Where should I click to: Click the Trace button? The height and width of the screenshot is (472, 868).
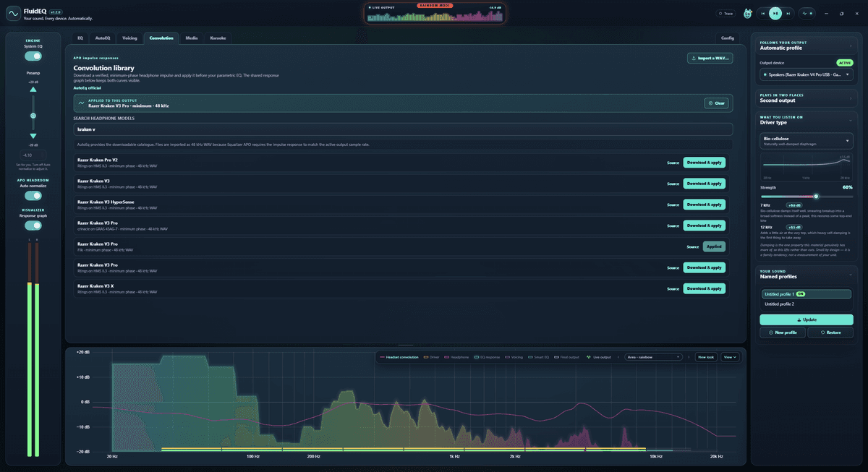(x=726, y=13)
